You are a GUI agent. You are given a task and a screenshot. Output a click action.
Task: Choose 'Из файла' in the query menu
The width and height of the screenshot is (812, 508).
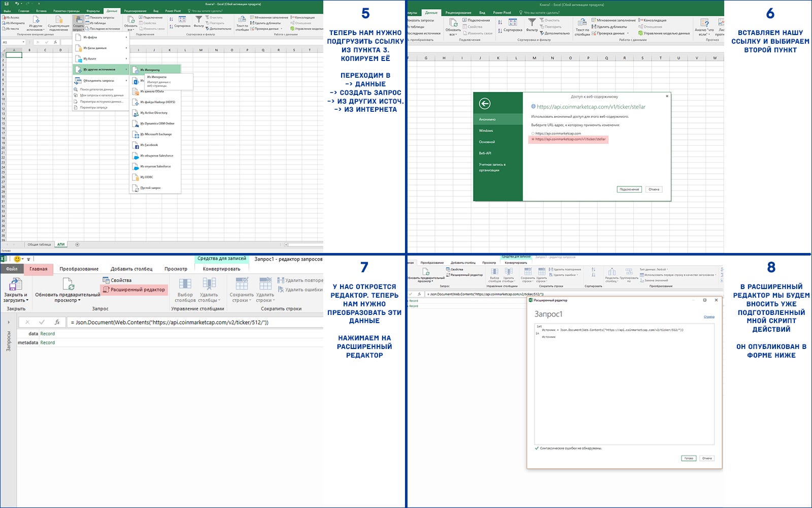[100, 38]
